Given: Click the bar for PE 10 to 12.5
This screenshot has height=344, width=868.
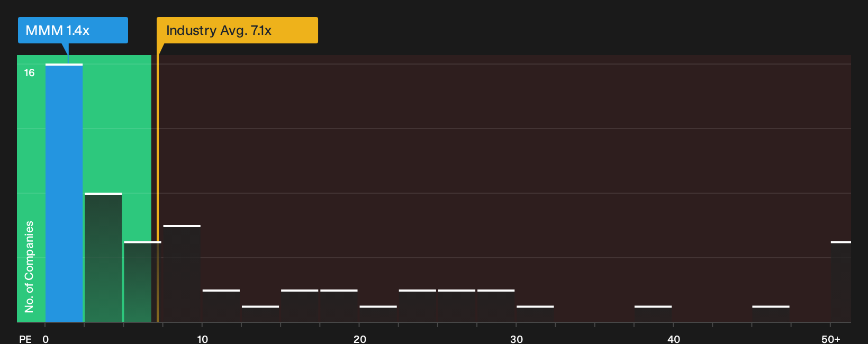Looking at the screenshot, I should coord(221,306).
